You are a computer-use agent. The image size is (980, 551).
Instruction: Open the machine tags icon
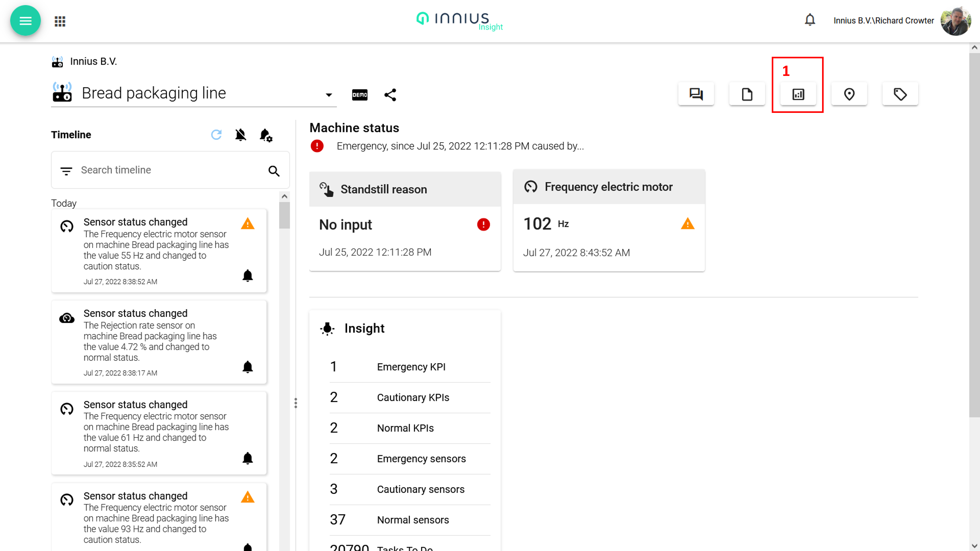(900, 94)
